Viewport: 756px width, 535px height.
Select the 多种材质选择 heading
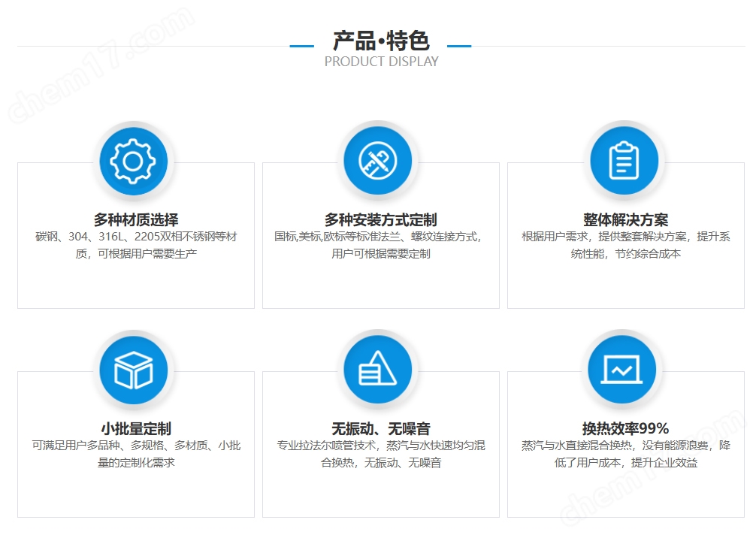tap(136, 219)
